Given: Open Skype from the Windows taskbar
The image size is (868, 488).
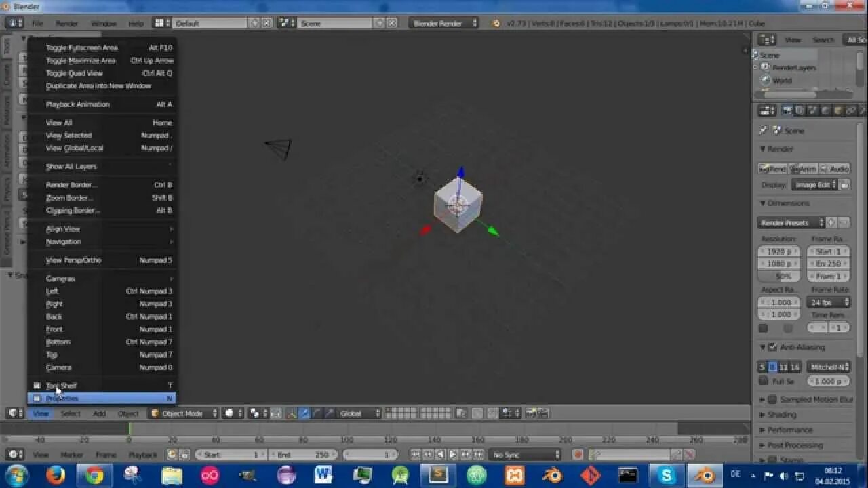Looking at the screenshot, I should click(x=667, y=476).
